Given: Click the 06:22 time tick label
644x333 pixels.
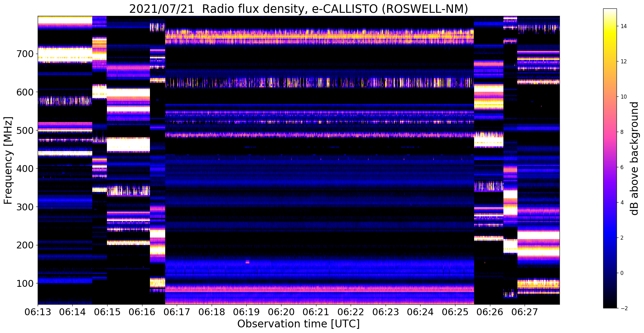Looking at the screenshot, I should (351, 311).
